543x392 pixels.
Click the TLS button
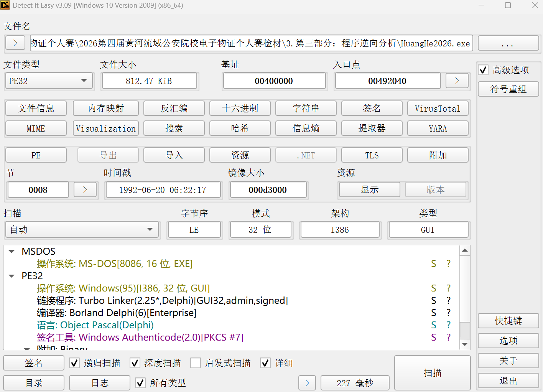372,155
